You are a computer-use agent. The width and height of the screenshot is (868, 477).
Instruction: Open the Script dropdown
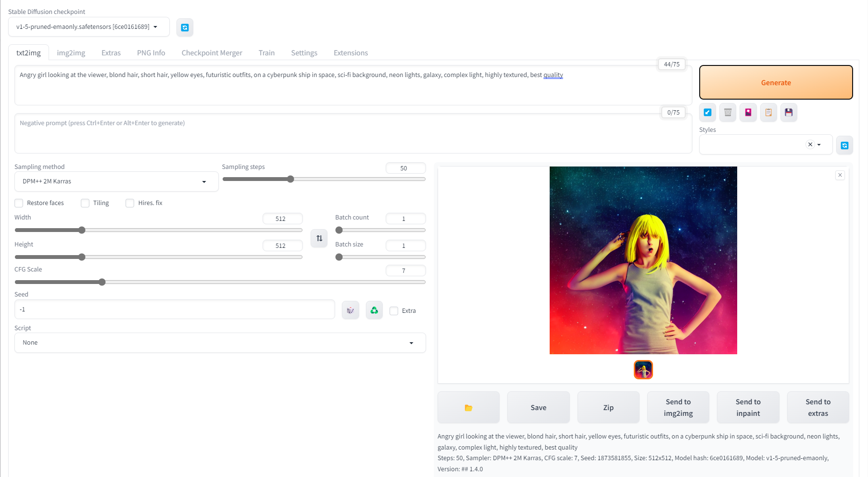click(x=220, y=343)
